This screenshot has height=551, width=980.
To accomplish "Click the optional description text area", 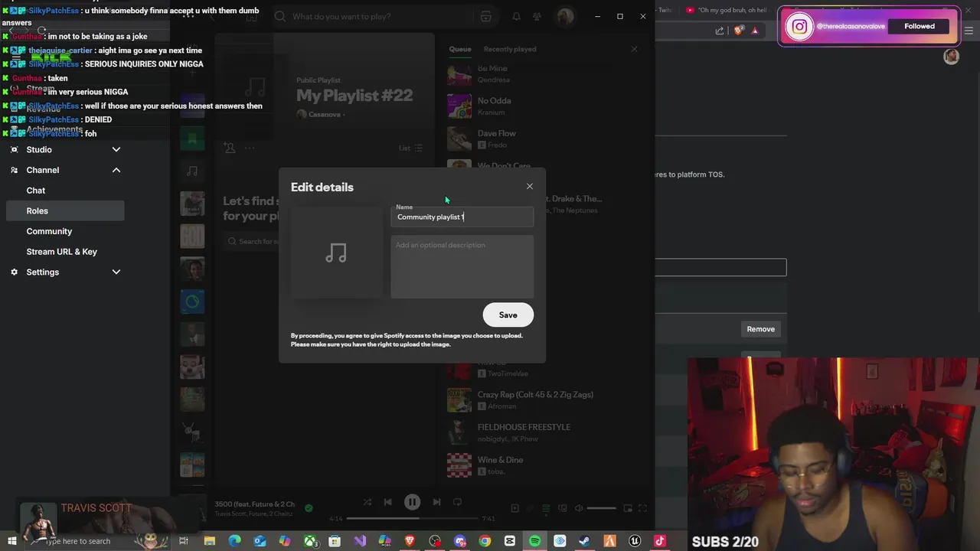I will (x=462, y=267).
